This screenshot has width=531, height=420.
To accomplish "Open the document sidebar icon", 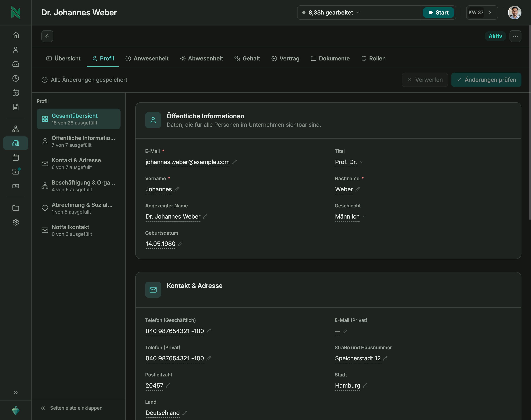I will [x=16, y=107].
